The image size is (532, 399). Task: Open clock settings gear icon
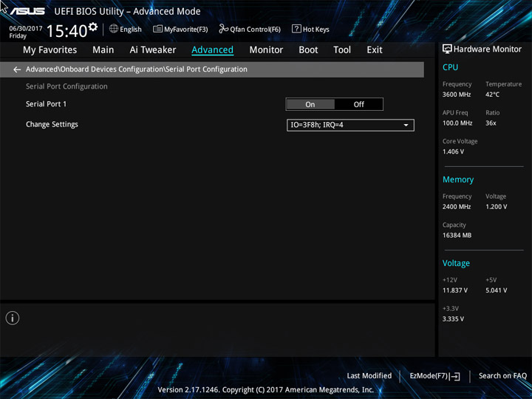(93, 27)
